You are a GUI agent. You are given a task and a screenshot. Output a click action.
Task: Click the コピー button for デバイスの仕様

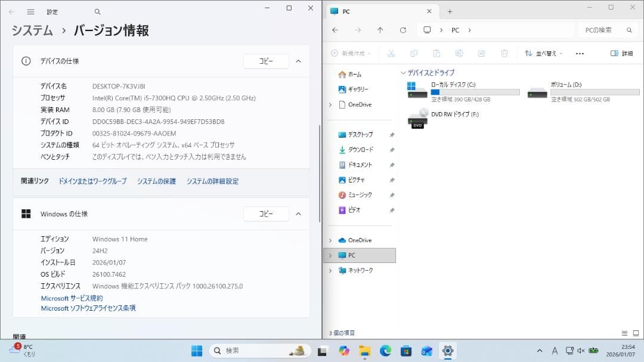(266, 61)
